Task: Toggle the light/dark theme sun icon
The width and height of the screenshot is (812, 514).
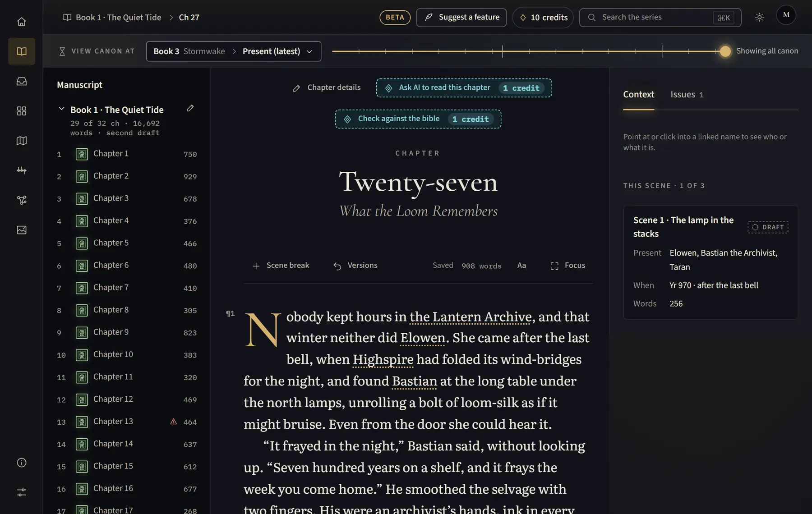Action: (759, 17)
